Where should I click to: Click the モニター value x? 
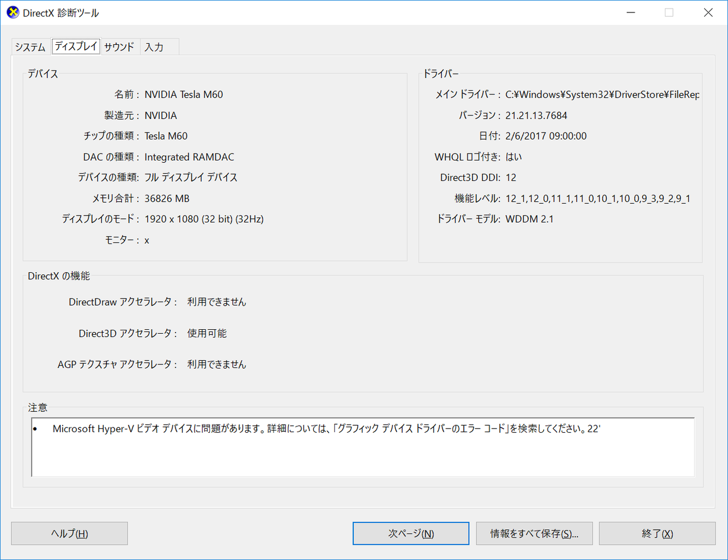point(147,240)
